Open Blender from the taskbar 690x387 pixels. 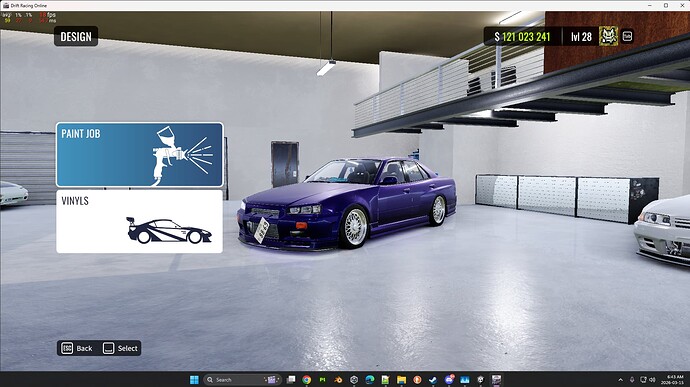pyautogui.click(x=338, y=380)
